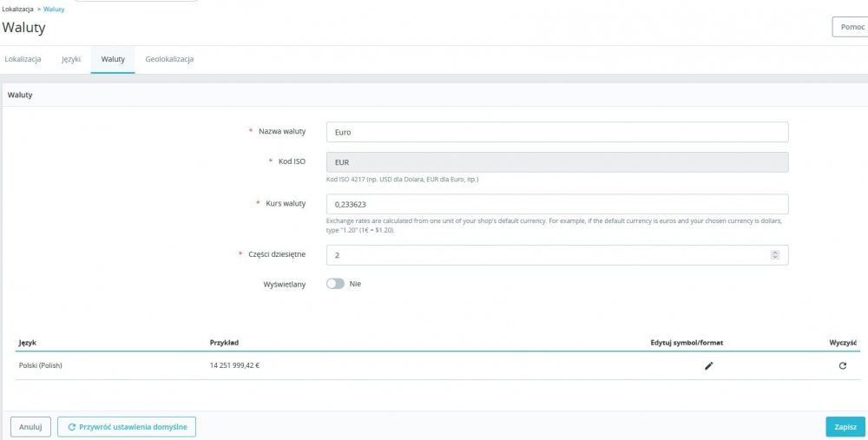Image resolution: width=868 pixels, height=440 pixels.
Task: Switch to the Lokalizacja tab
Action: coord(23,59)
